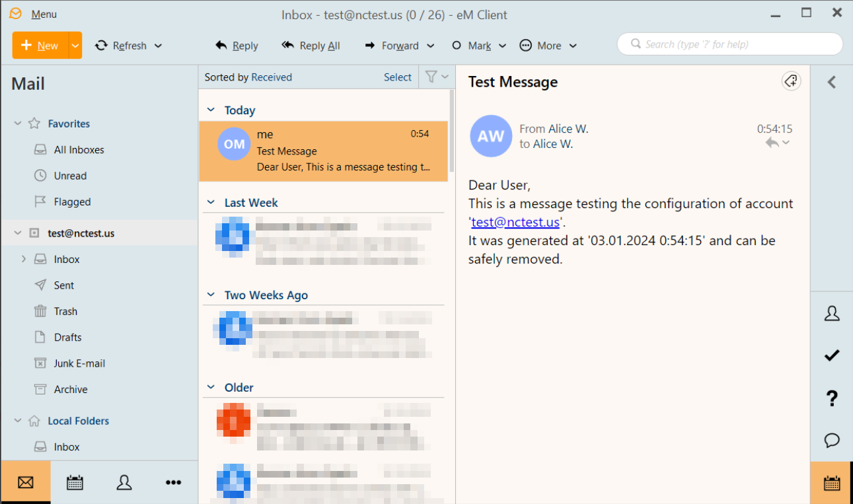This screenshot has width=853, height=504.
Task: Open the contact details sidebar icon
Action: (832, 314)
